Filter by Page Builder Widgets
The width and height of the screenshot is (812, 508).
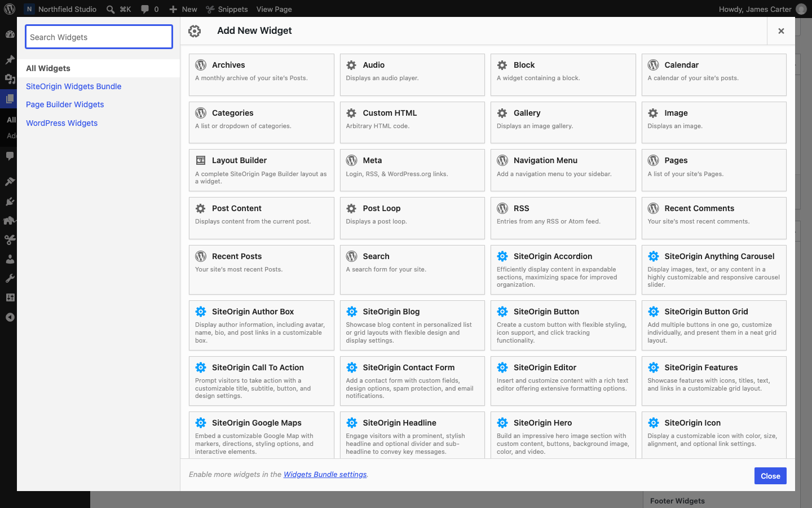click(x=65, y=104)
